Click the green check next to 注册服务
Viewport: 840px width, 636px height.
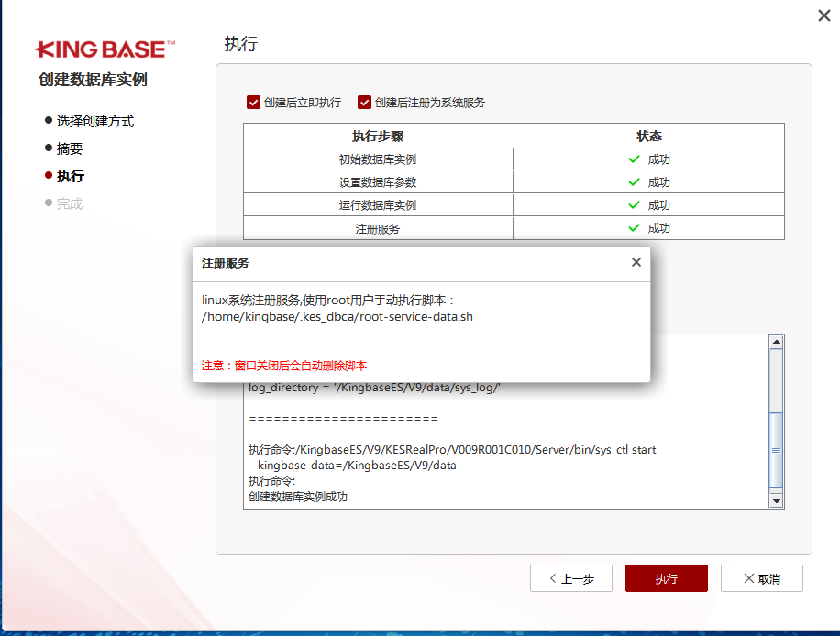click(632, 227)
